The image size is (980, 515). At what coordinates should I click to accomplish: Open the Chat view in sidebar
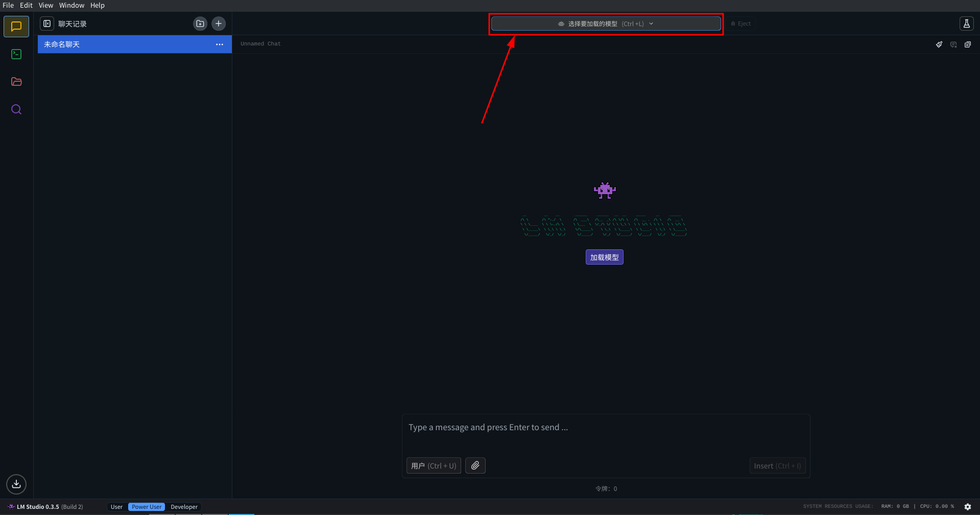point(16,26)
